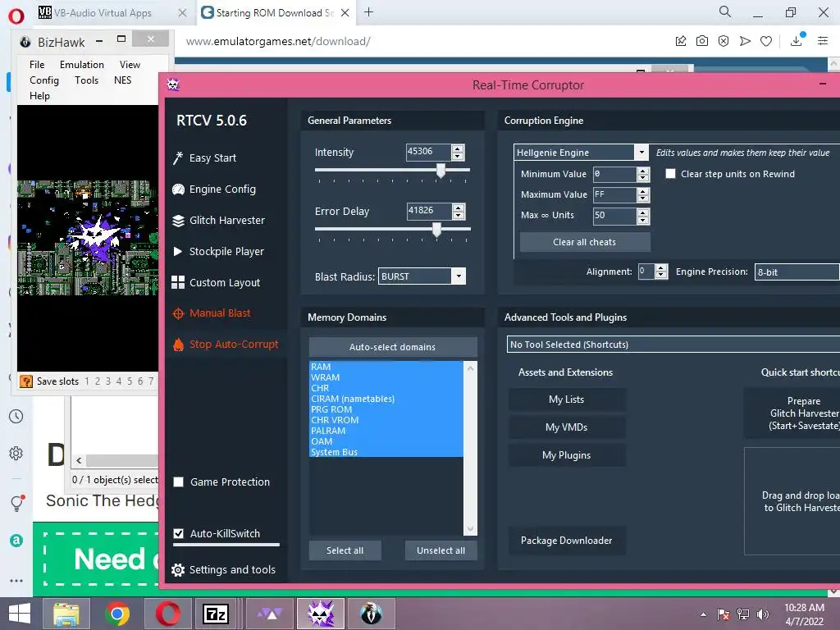
Task: Click Auto-select domains button
Action: [x=393, y=347]
